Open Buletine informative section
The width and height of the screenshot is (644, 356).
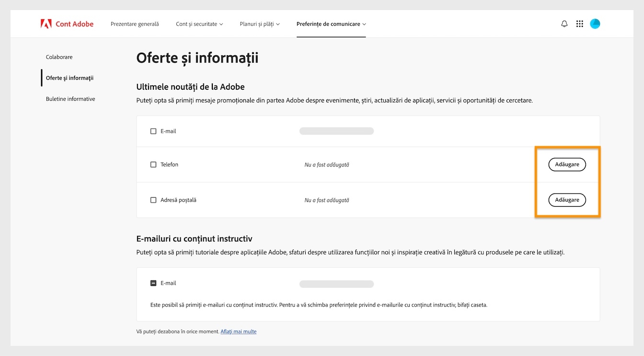pos(70,99)
